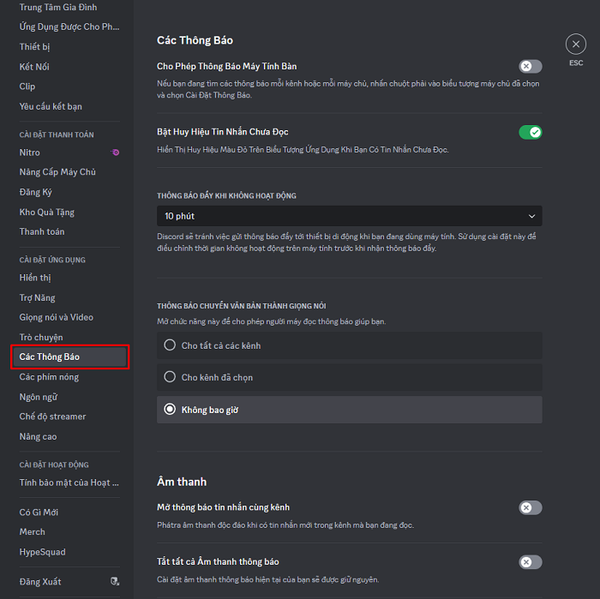Click Đăng Xuất to log out
The image size is (600, 599).
40,581
